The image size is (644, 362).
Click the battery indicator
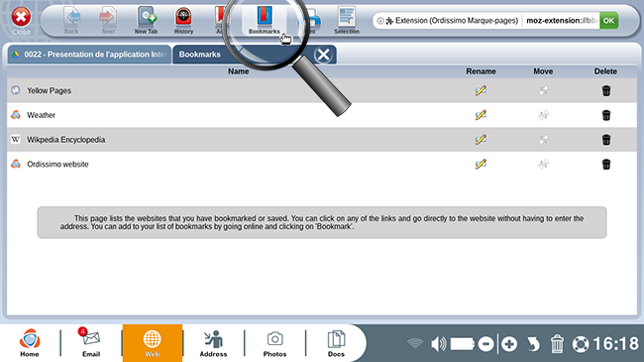click(x=462, y=344)
